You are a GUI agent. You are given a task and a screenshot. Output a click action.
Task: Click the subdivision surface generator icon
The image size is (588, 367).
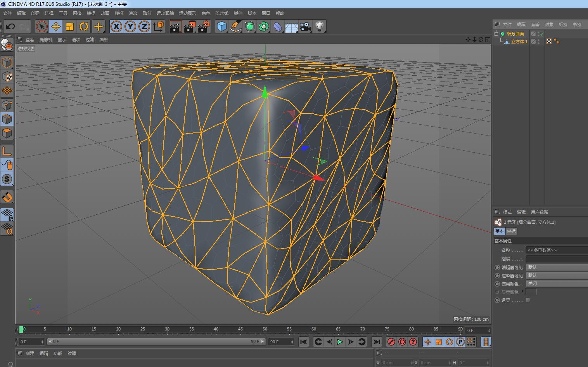coord(249,26)
